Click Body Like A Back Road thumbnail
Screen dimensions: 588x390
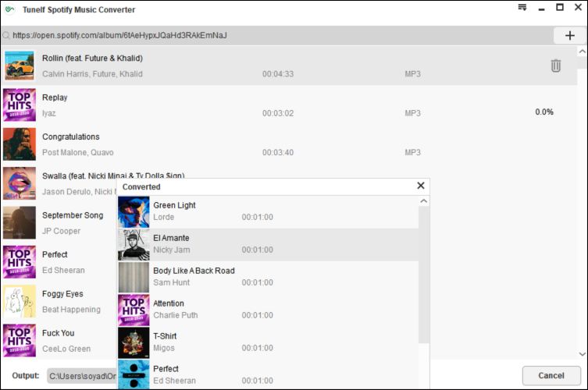[x=134, y=277]
